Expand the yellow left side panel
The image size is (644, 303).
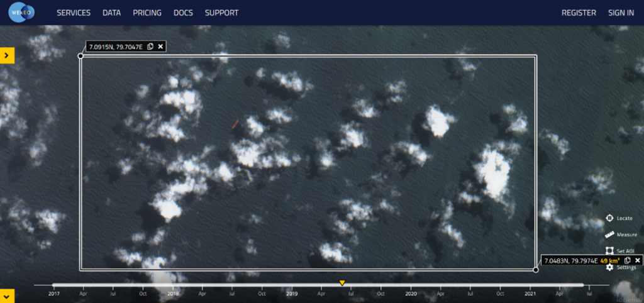(6, 55)
